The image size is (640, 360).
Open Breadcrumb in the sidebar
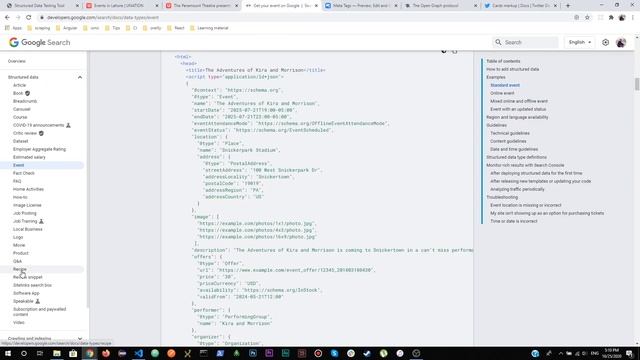click(25, 101)
